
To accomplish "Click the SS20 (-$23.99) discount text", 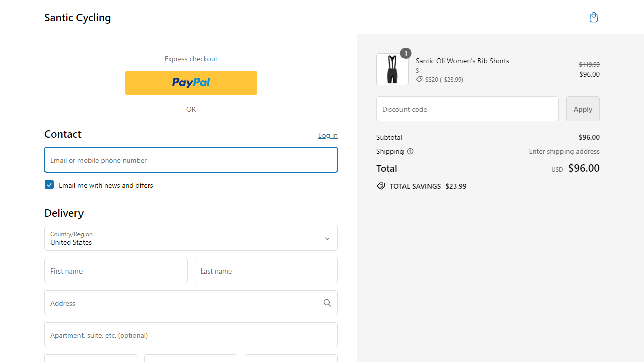I will (444, 79).
